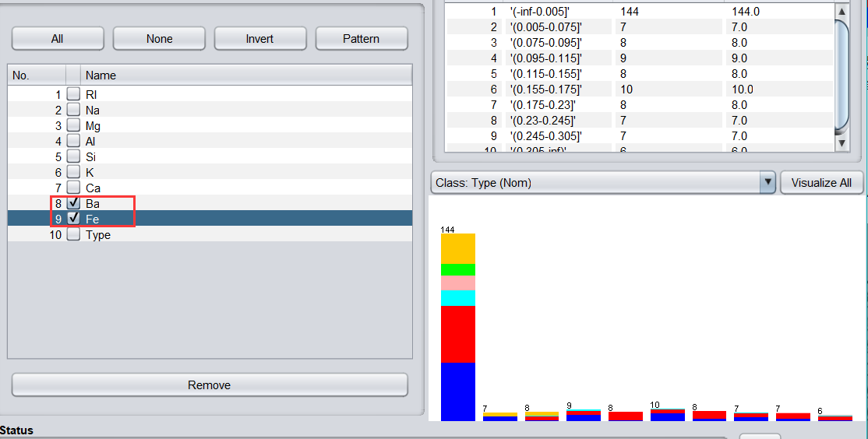The width and height of the screenshot is (868, 439).
Task: Enable the Type attribute checkbox
Action: 73,234
